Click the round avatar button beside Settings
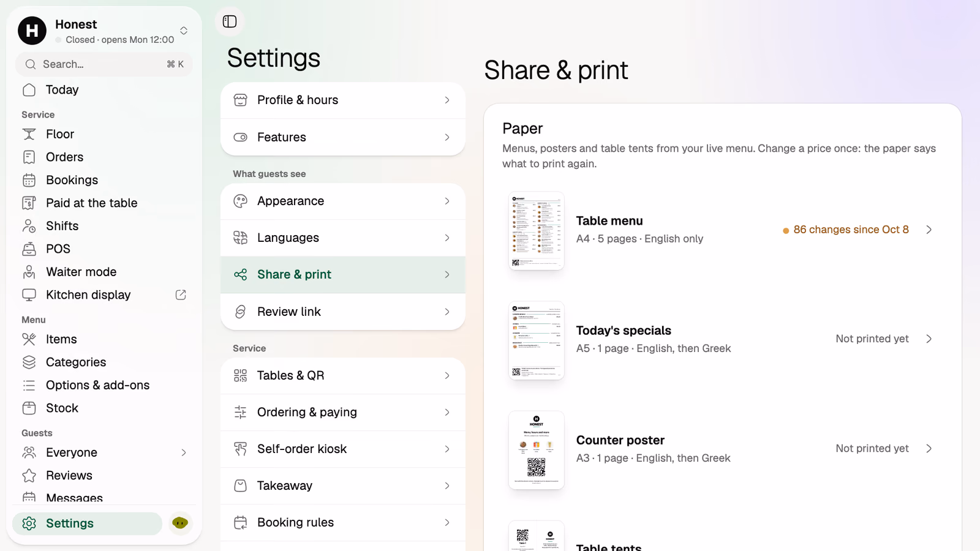The height and width of the screenshot is (551, 980). (180, 523)
